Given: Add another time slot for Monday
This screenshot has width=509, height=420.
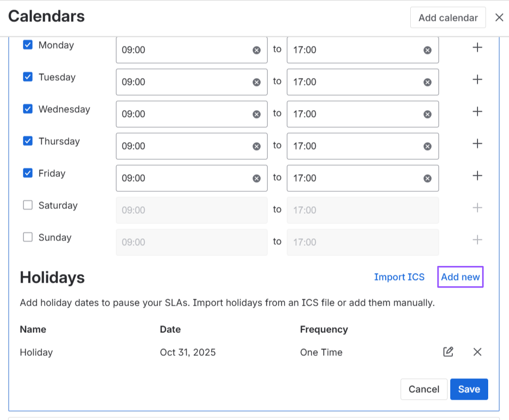Looking at the screenshot, I should point(477,48).
